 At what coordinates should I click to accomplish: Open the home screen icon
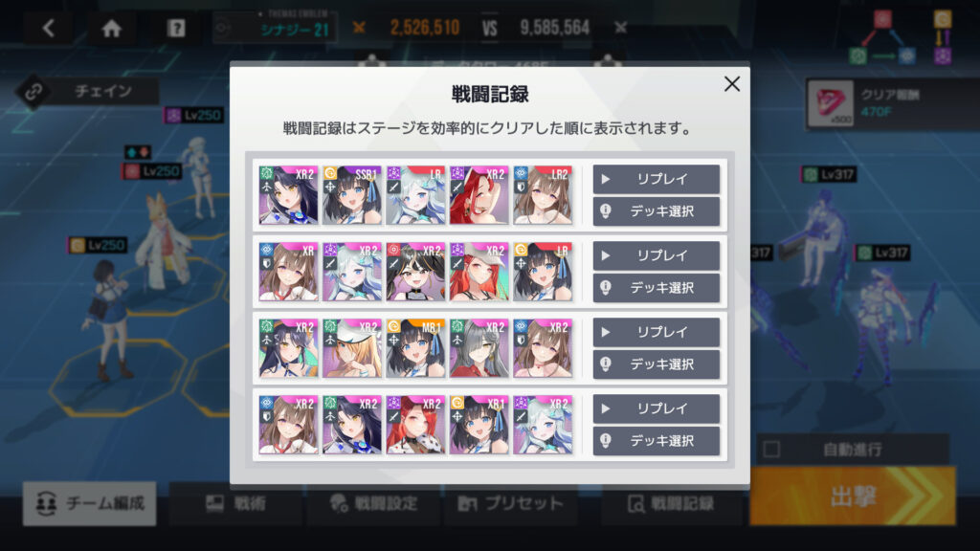[112, 28]
